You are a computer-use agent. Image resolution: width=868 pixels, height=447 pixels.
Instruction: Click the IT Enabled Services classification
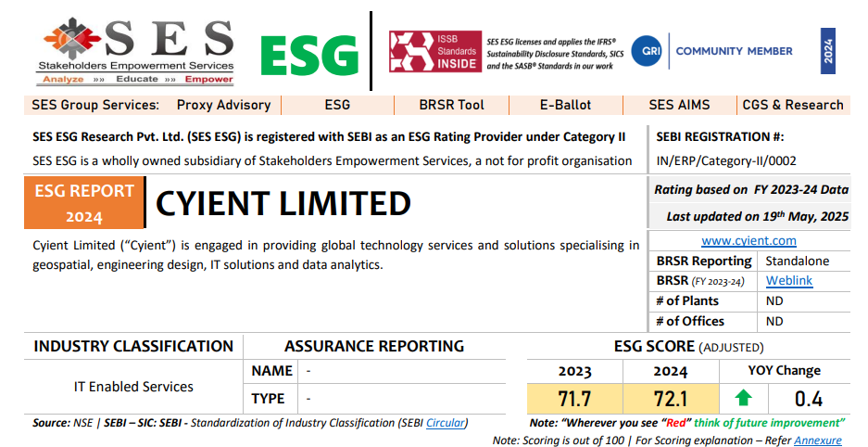coord(133,387)
